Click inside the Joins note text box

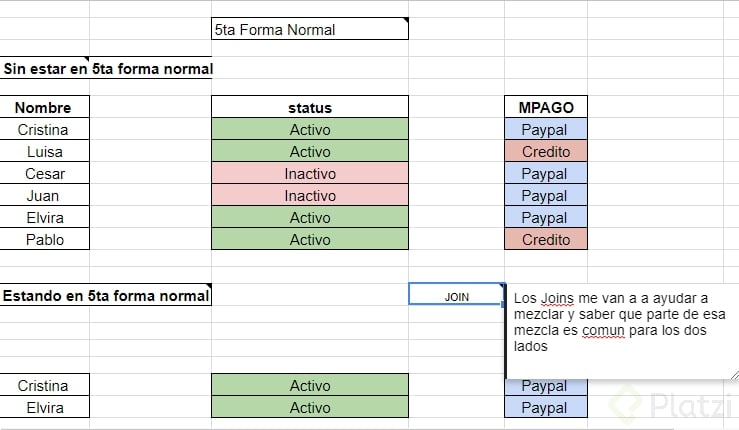coord(620,323)
